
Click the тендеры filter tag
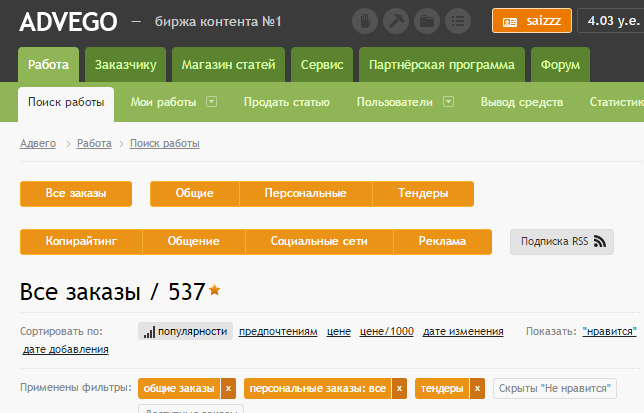point(442,389)
